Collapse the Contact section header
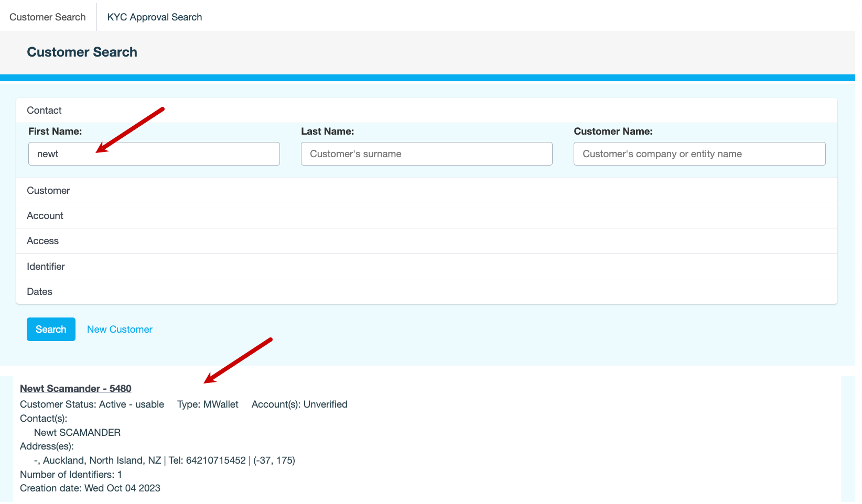The height and width of the screenshot is (504, 862). pos(44,111)
